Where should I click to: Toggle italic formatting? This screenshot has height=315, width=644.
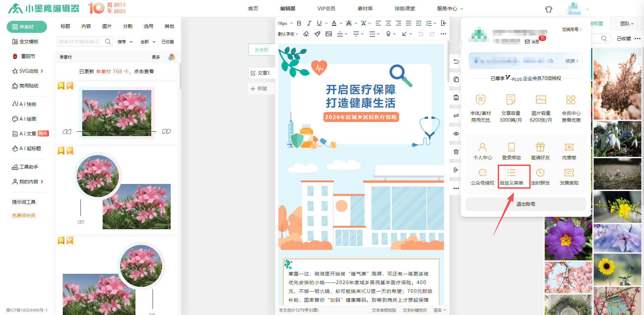309,23
